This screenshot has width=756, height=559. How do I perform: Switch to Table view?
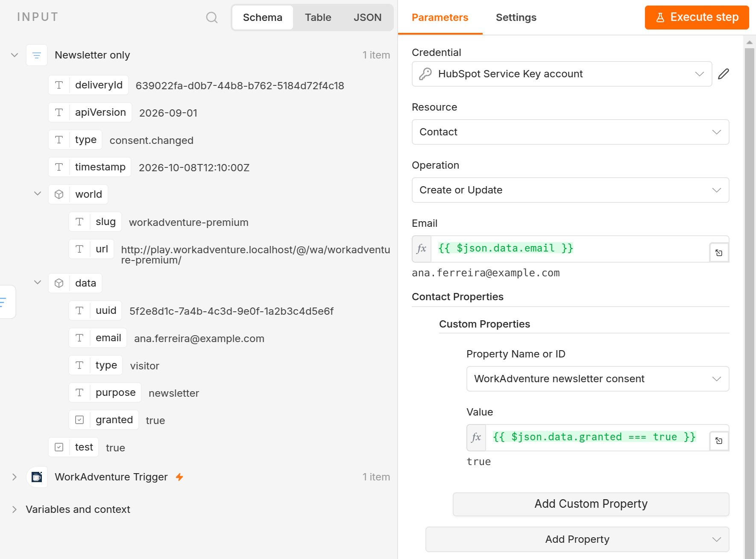click(318, 18)
